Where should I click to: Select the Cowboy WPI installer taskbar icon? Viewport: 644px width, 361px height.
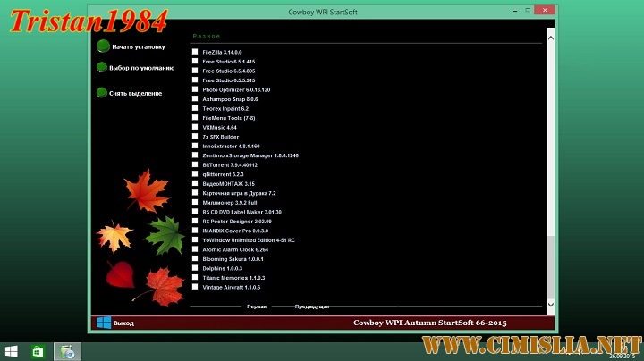click(x=67, y=351)
